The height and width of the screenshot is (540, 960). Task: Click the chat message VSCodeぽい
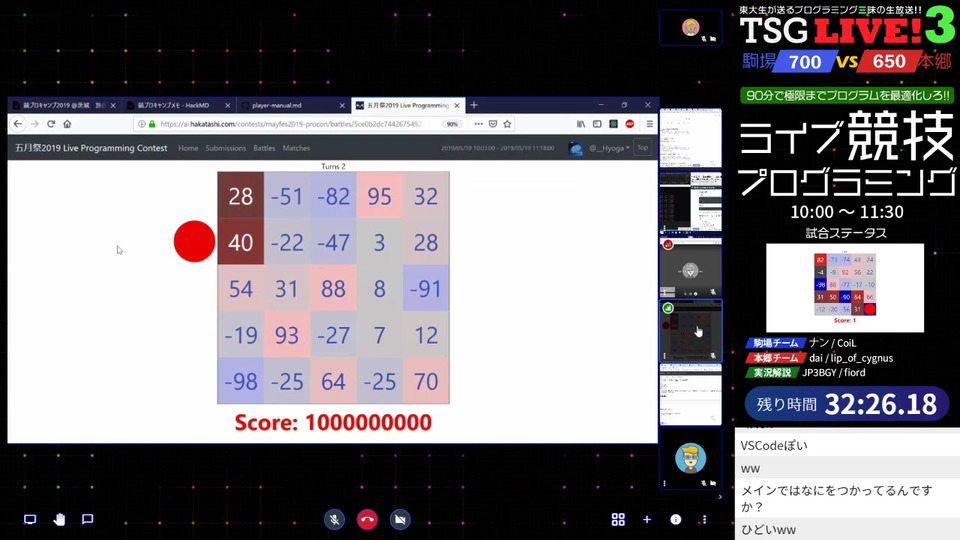point(774,446)
